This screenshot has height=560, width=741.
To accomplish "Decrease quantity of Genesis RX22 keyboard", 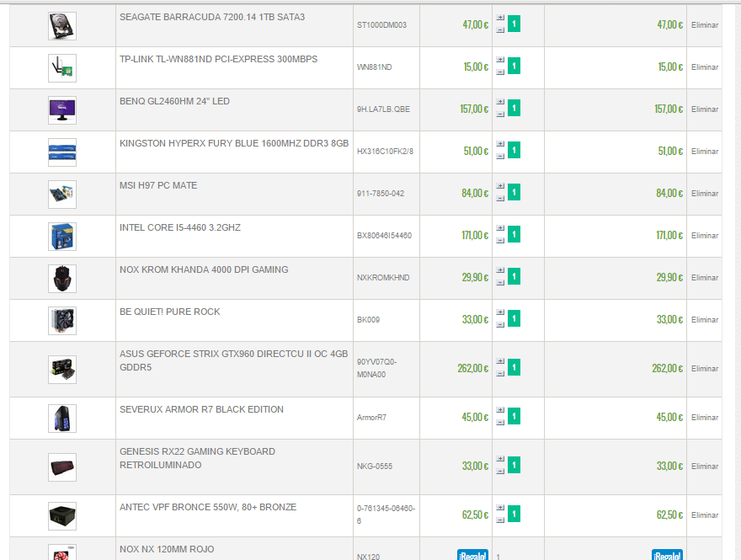I will click(x=500, y=471).
